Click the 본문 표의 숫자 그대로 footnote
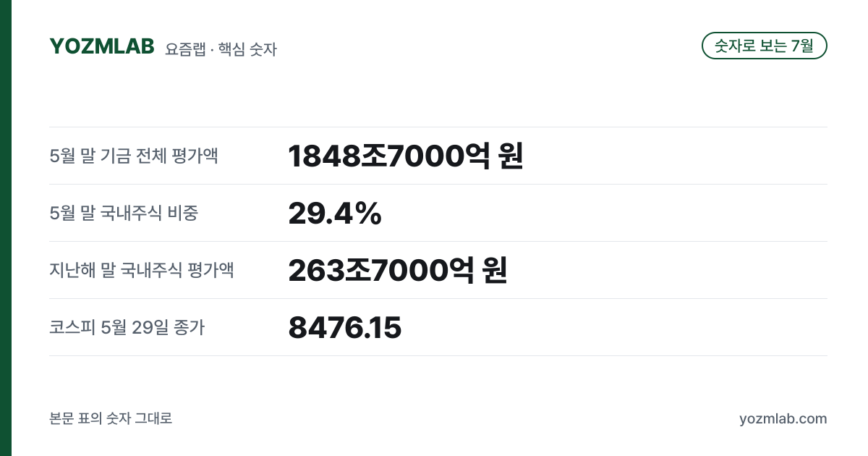Image resolution: width=868 pixels, height=456 pixels. pos(111,418)
